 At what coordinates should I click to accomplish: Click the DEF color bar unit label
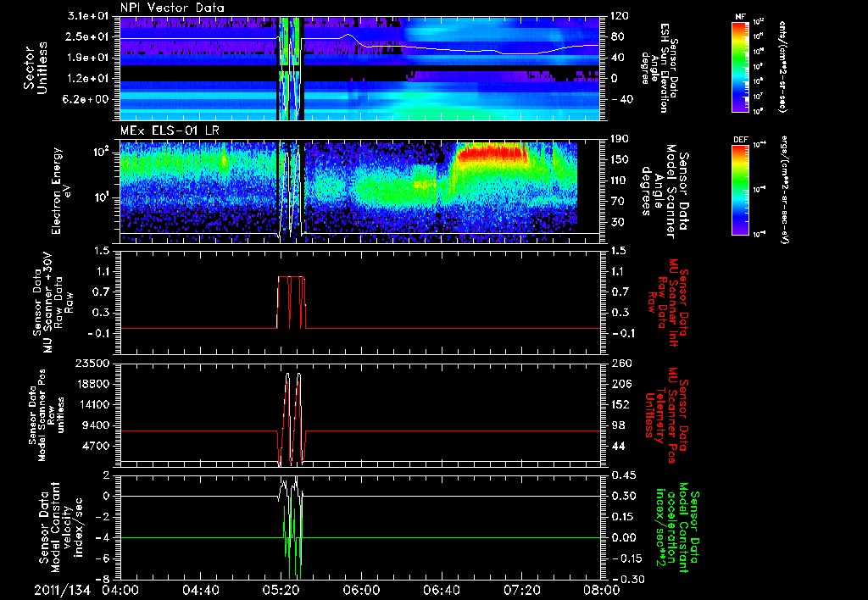pyautogui.click(x=782, y=190)
